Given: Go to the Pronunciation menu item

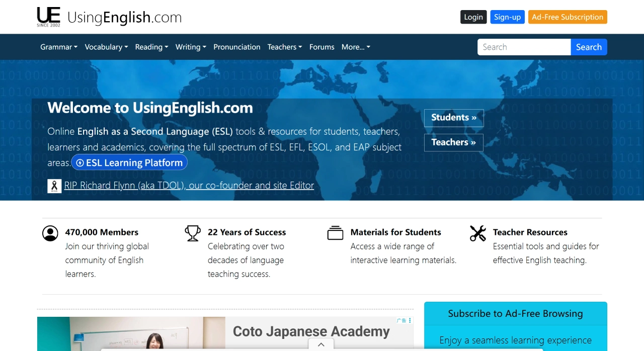Looking at the screenshot, I should (236, 47).
